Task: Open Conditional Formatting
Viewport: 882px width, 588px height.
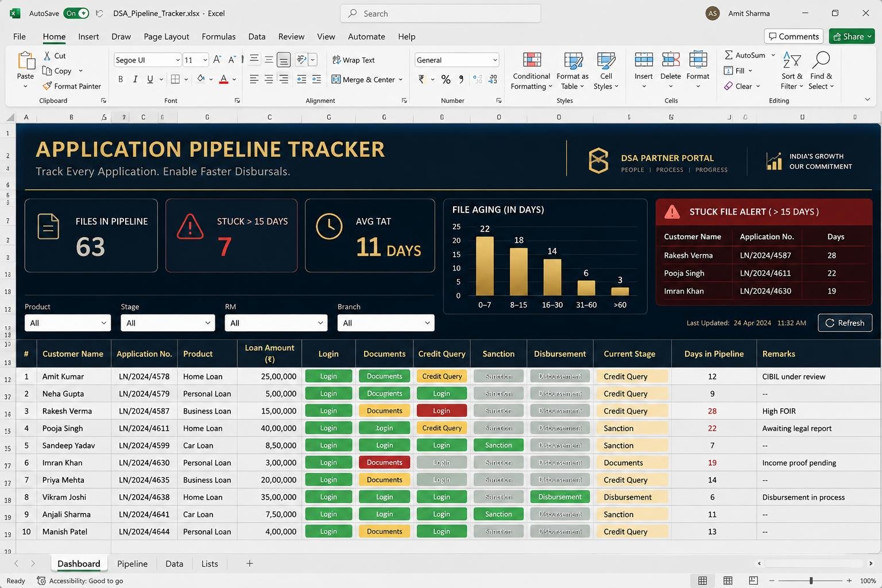Action: tap(532, 71)
